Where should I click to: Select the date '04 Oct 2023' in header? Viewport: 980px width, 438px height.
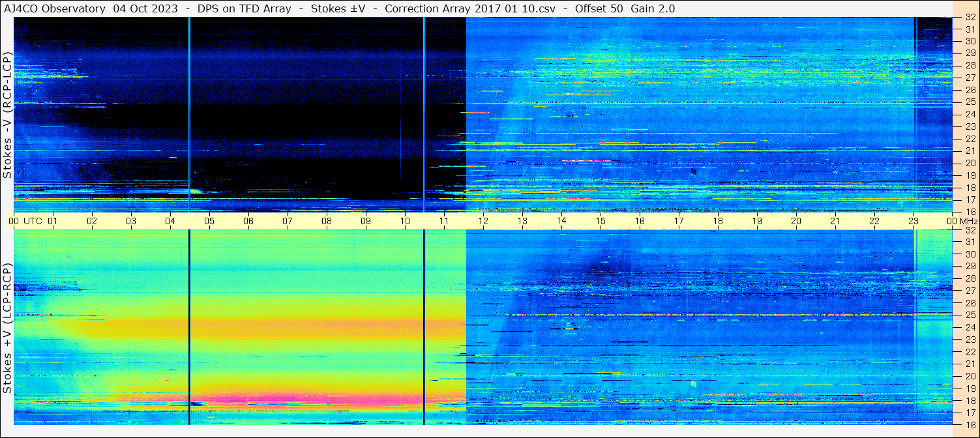[x=145, y=8]
